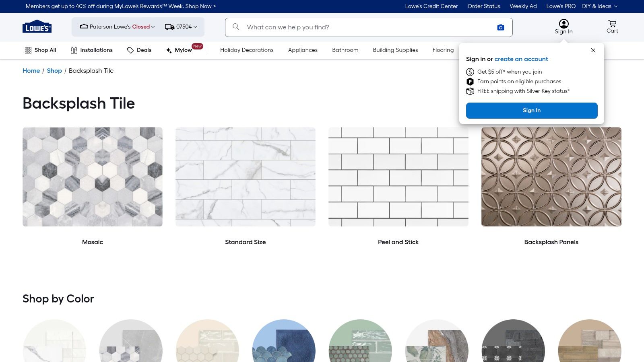Click the create an account link
This screenshot has height=362, width=644.
pyautogui.click(x=521, y=59)
